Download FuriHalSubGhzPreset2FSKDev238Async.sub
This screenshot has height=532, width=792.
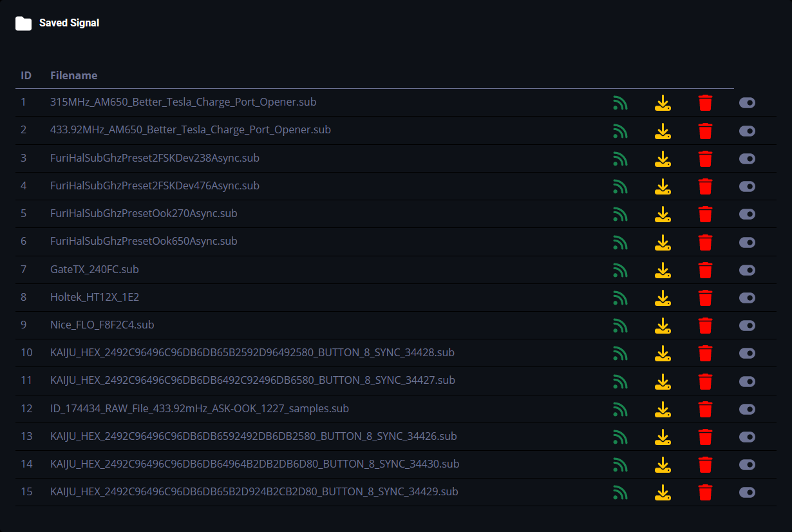pyautogui.click(x=663, y=158)
